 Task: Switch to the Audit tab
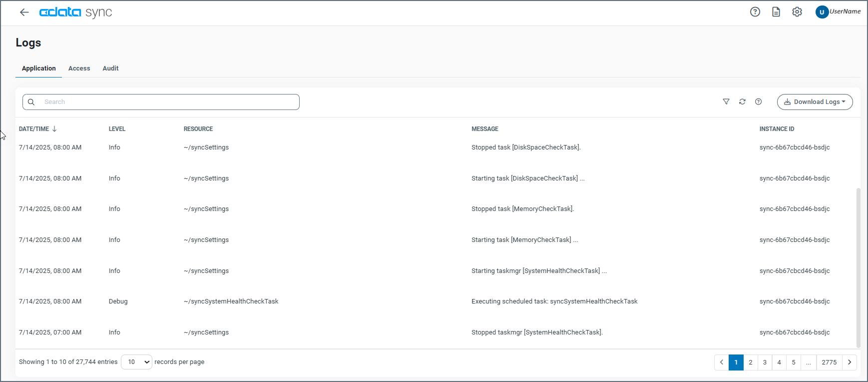110,68
